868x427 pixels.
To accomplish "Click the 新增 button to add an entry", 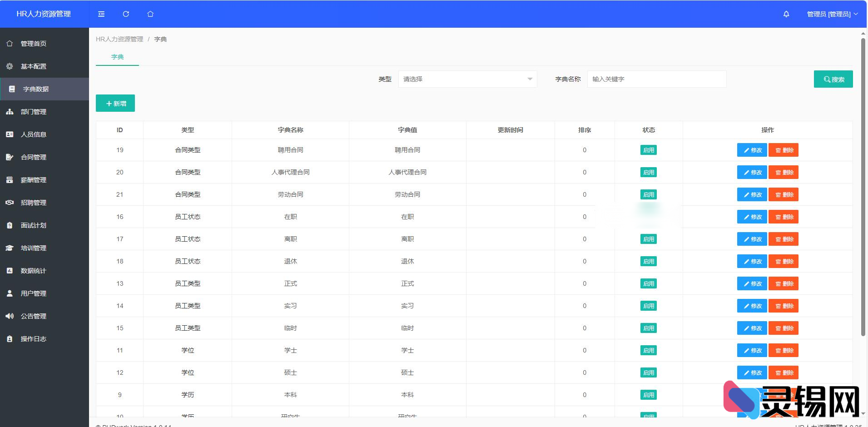I will [115, 103].
